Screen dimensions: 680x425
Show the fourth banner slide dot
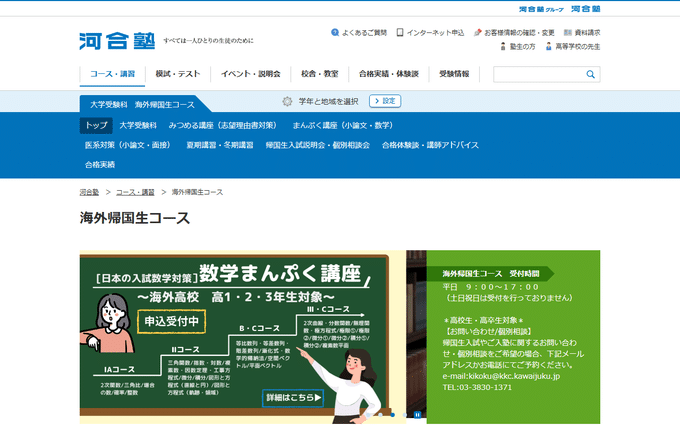click(405, 415)
